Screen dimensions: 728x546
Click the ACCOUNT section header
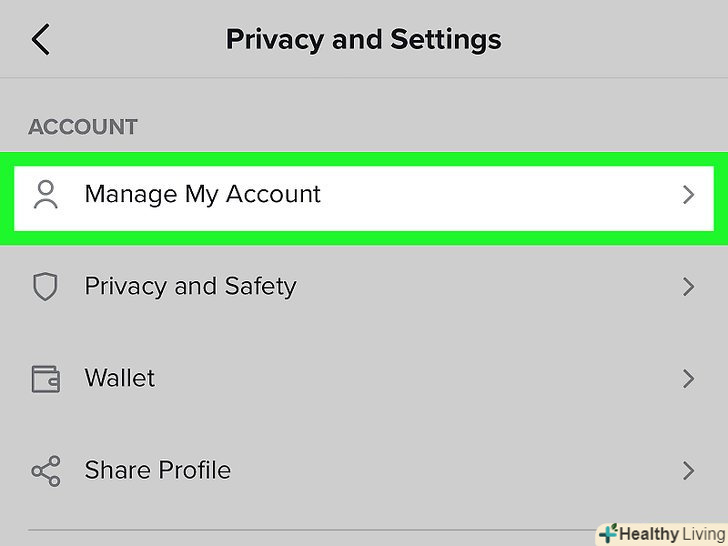coord(83,127)
